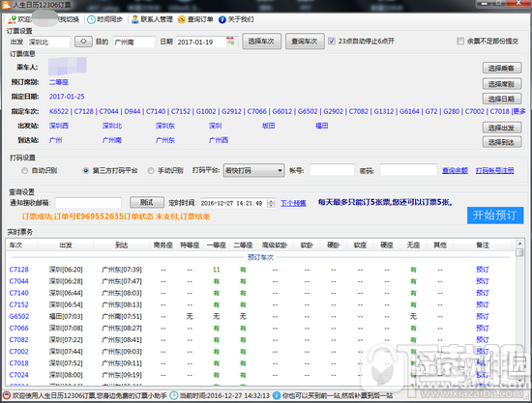Click the 二等座 seat type link
The image size is (532, 403).
59,82
